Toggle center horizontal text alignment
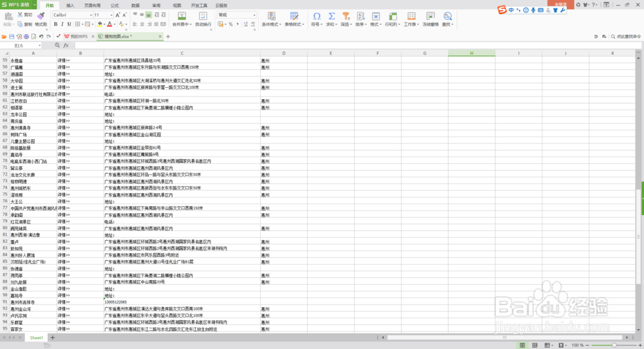The height and width of the screenshot is (349, 644). [142, 24]
